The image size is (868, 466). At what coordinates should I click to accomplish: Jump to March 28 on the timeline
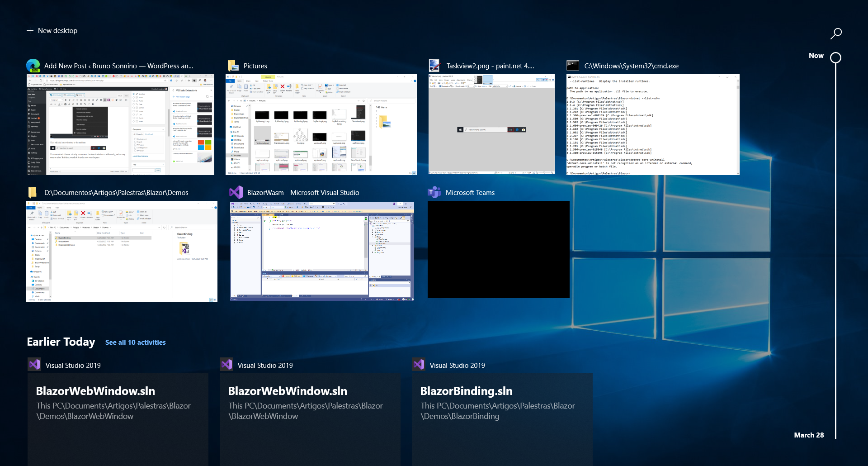click(x=809, y=435)
